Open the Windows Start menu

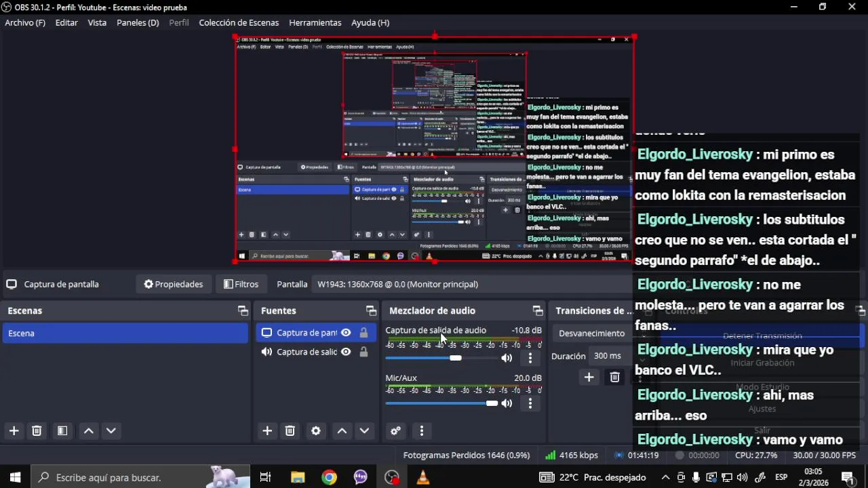tap(15, 477)
